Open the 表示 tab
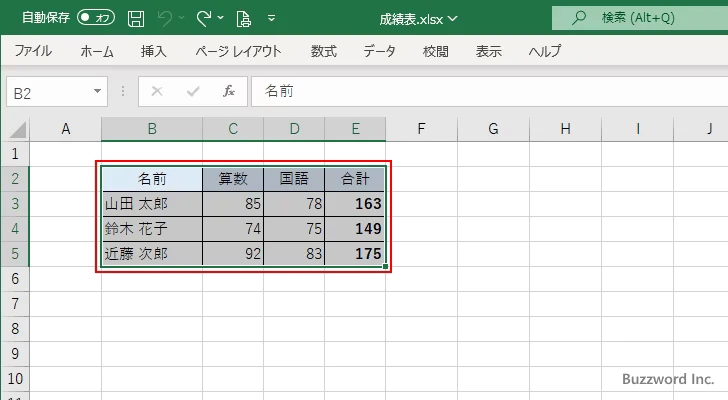728x400 pixels. click(x=488, y=51)
